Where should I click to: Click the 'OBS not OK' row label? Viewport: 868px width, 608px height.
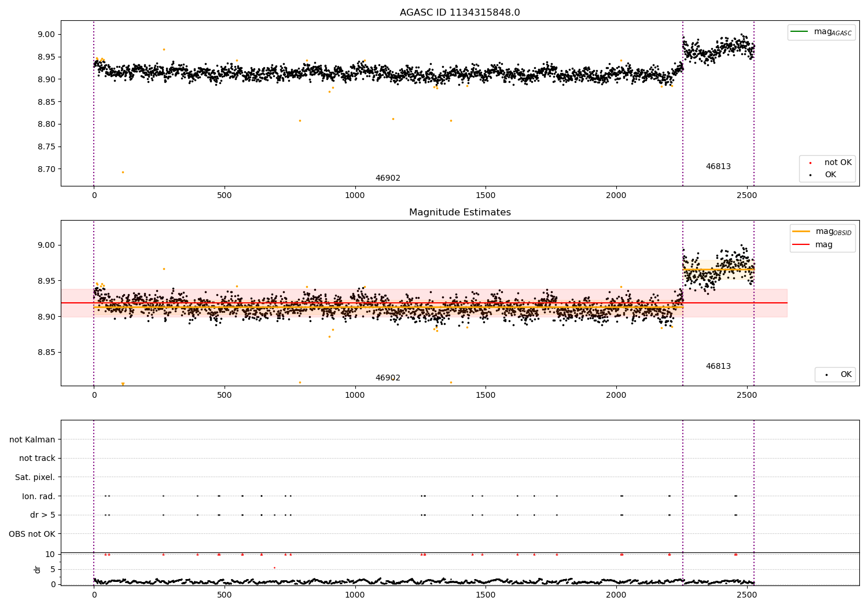pos(32,534)
